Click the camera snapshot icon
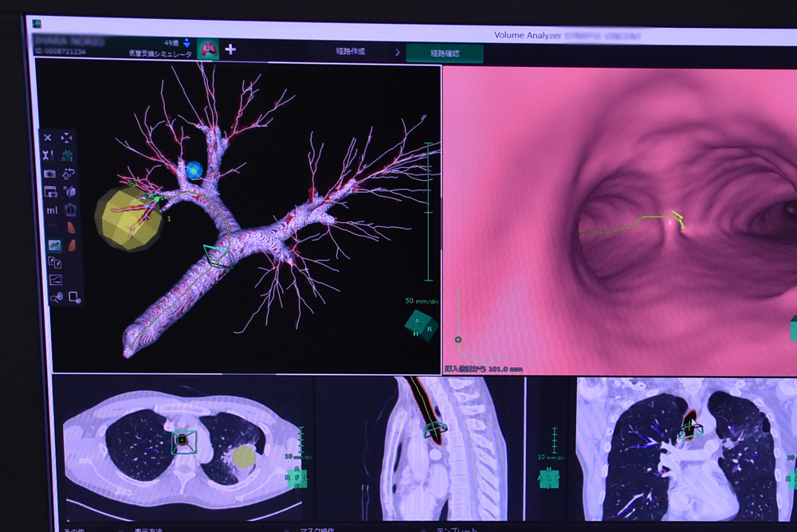The image size is (797, 532). [x=49, y=174]
